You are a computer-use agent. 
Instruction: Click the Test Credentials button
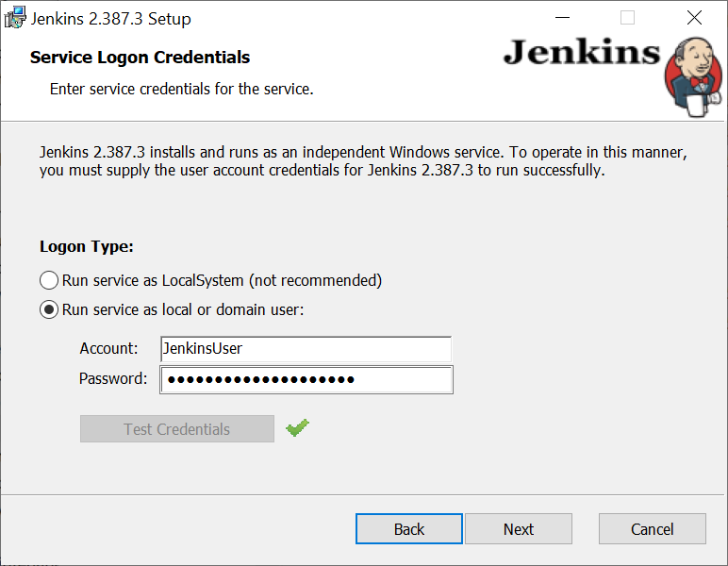pos(177,428)
